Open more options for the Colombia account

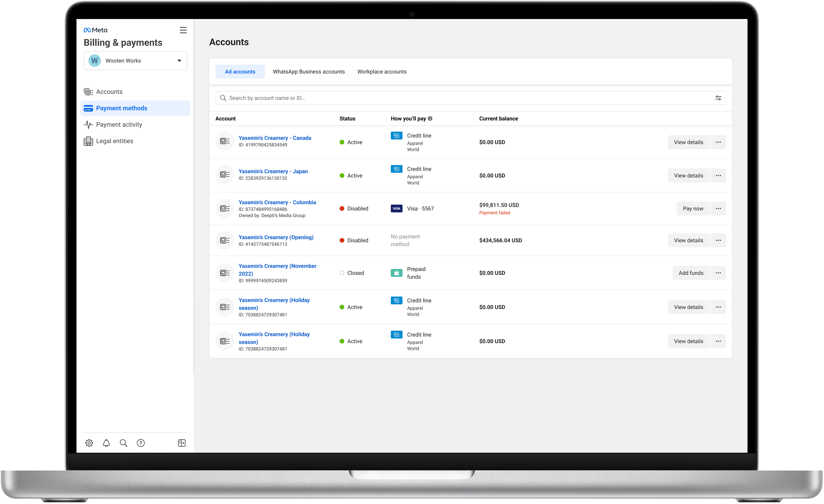[x=718, y=209]
